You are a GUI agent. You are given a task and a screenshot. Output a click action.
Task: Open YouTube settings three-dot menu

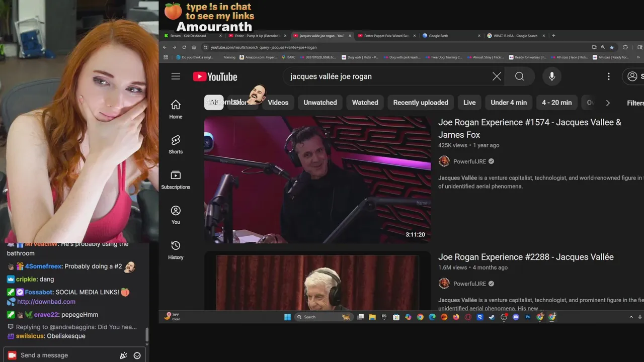tap(609, 76)
